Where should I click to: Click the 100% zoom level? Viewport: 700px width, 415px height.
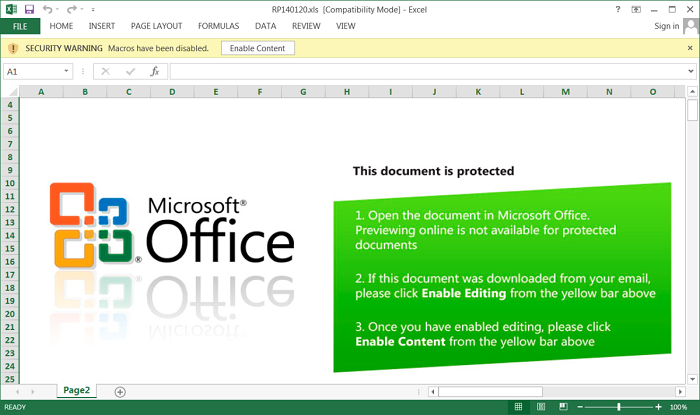tap(678, 407)
